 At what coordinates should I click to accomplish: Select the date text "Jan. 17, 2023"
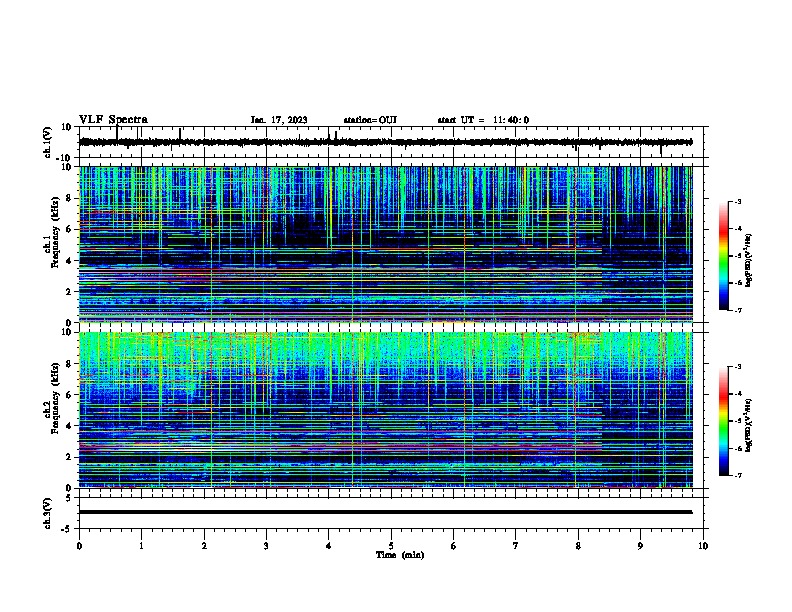click(x=279, y=120)
